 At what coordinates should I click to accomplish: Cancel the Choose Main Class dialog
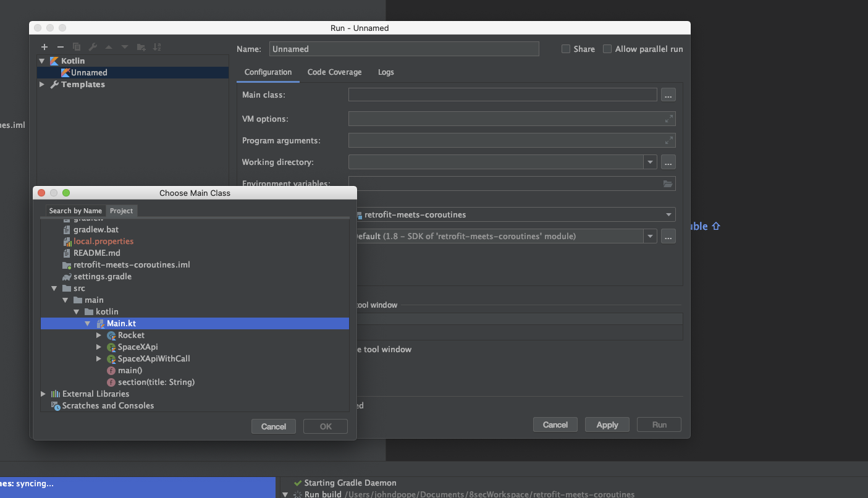274,426
